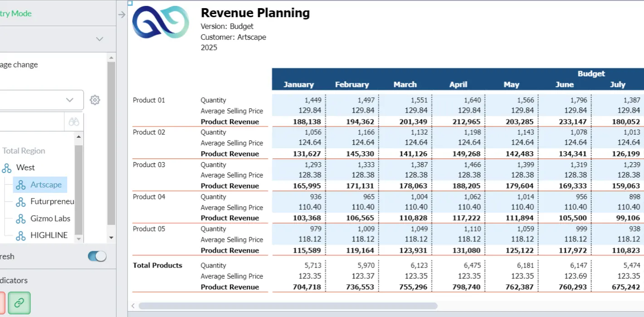The height and width of the screenshot is (317, 644).
Task: Click the Product 03 row label
Action: 149,164
